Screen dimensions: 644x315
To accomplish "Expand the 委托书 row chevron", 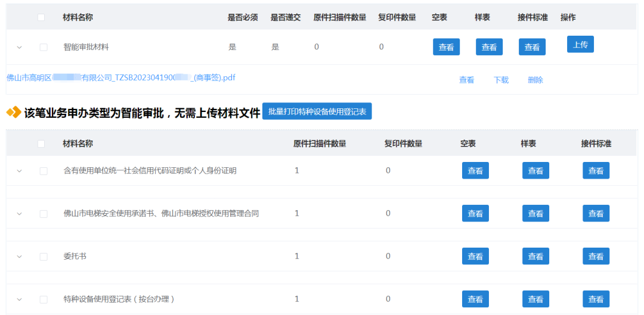I will coord(19,257).
